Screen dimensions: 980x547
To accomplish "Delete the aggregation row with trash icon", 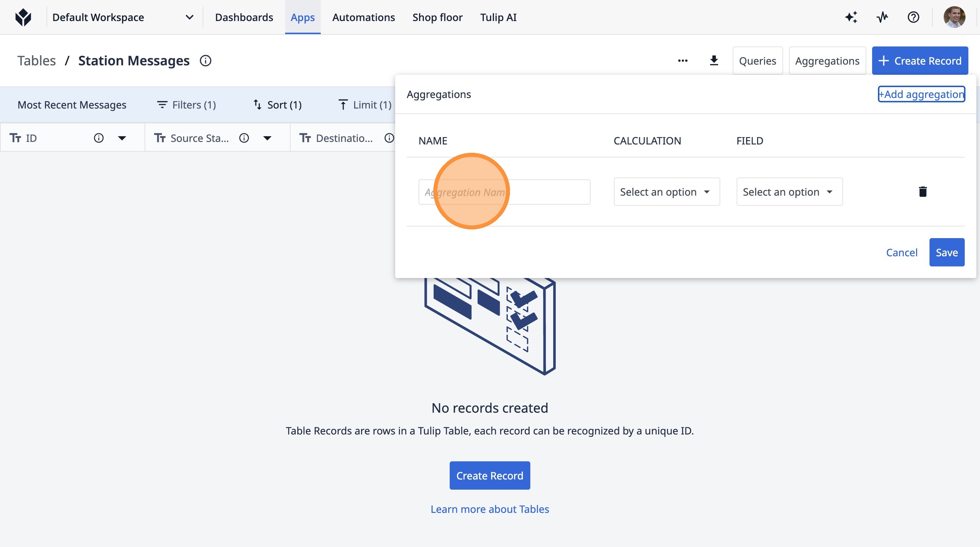I will click(x=923, y=192).
